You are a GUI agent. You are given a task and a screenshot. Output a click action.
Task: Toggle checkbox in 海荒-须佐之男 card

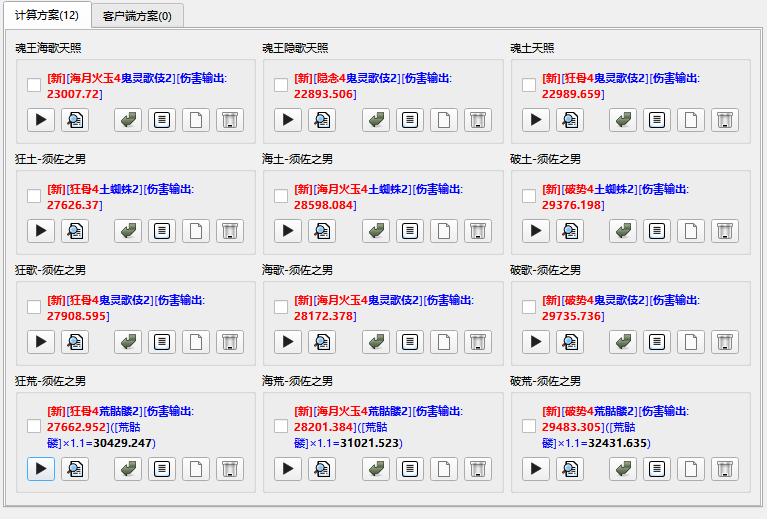[281, 426]
